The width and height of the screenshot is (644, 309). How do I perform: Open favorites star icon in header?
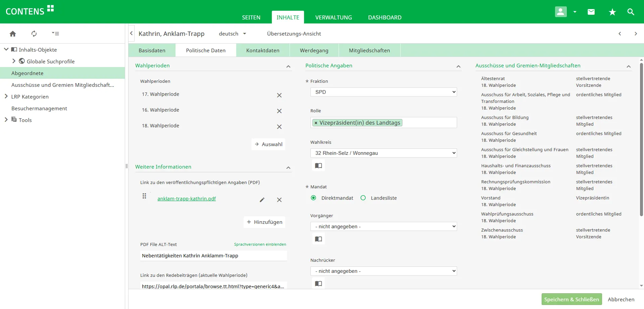tap(612, 12)
